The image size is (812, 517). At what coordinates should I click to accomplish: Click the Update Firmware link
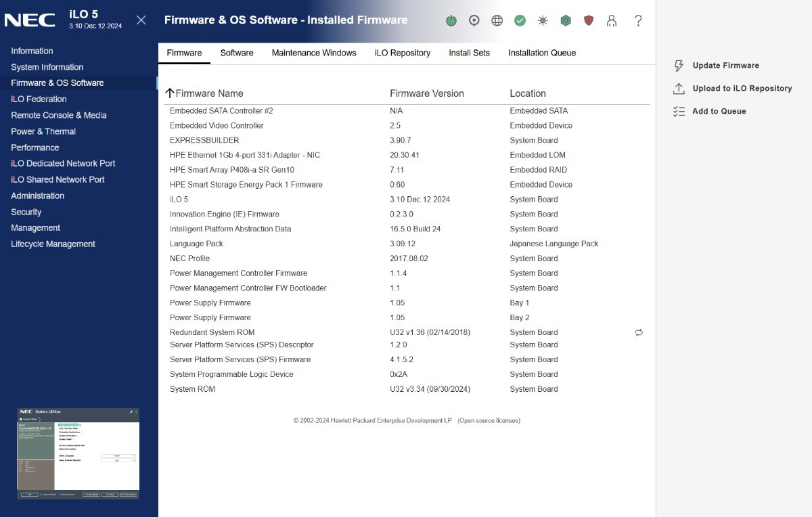pos(726,66)
